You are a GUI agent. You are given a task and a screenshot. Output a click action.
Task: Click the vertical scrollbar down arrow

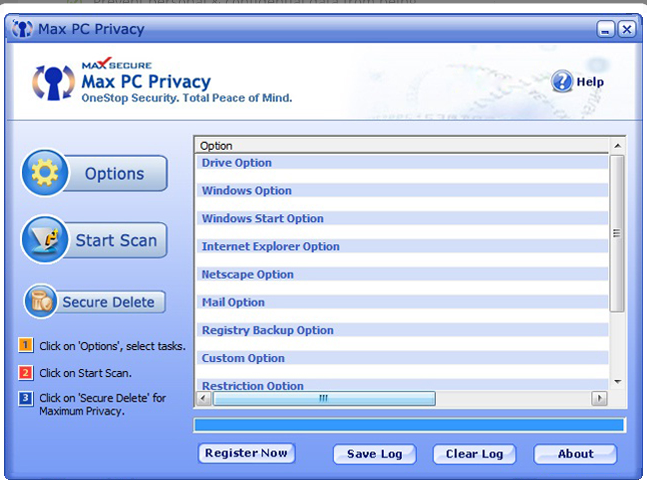(x=617, y=381)
